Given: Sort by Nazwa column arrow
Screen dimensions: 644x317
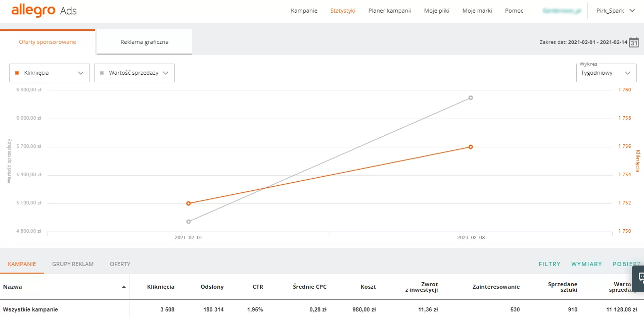Looking at the screenshot, I should (x=124, y=287).
